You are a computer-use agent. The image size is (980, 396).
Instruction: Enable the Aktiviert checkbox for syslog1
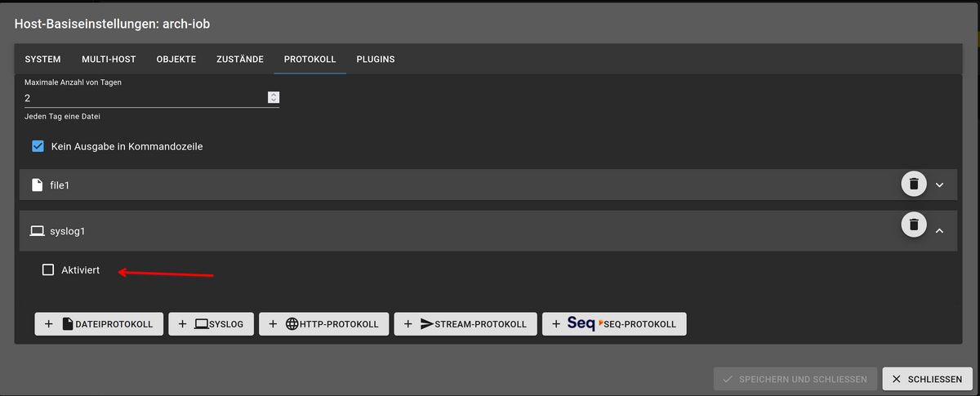tap(48, 269)
